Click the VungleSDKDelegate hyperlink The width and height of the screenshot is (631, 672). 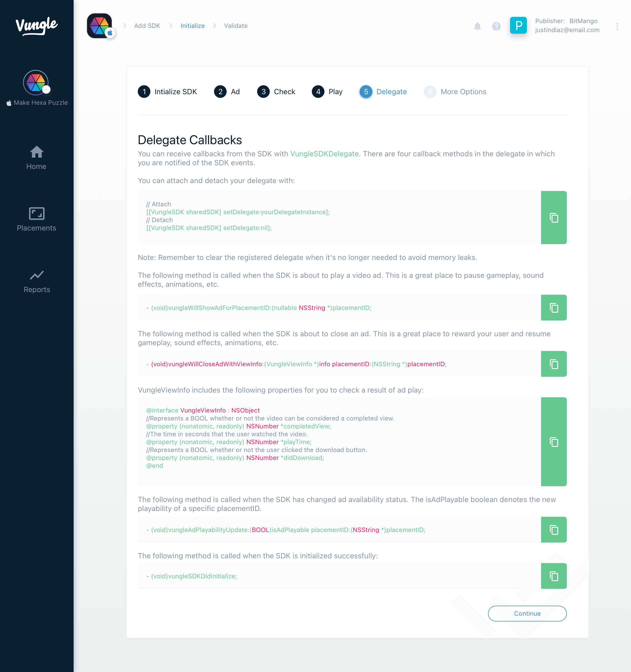tap(324, 154)
